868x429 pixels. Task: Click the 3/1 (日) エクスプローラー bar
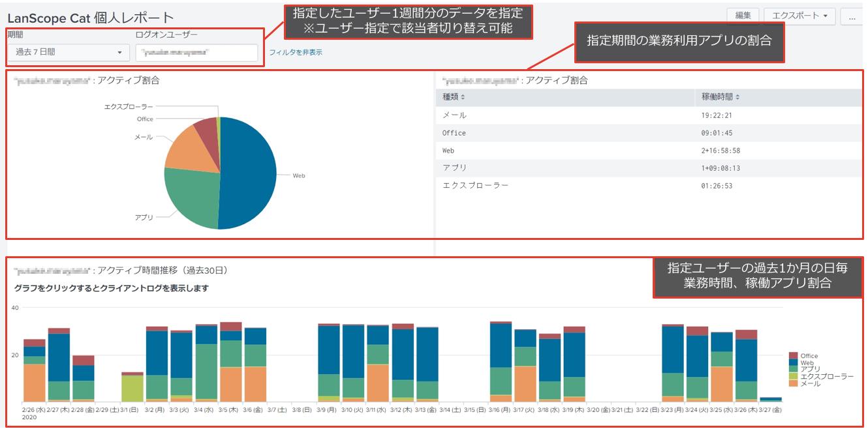pos(132,389)
